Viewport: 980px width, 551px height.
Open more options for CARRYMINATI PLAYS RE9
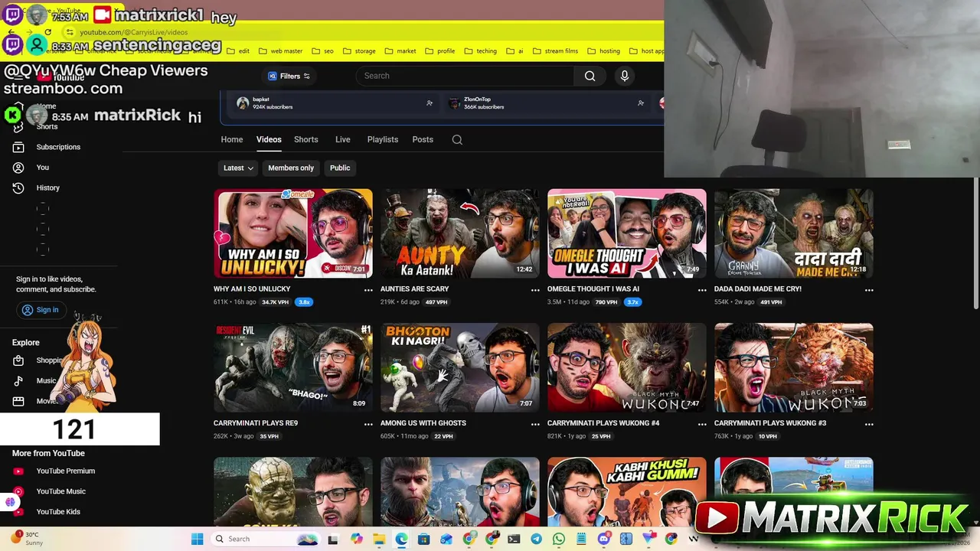pyautogui.click(x=368, y=424)
